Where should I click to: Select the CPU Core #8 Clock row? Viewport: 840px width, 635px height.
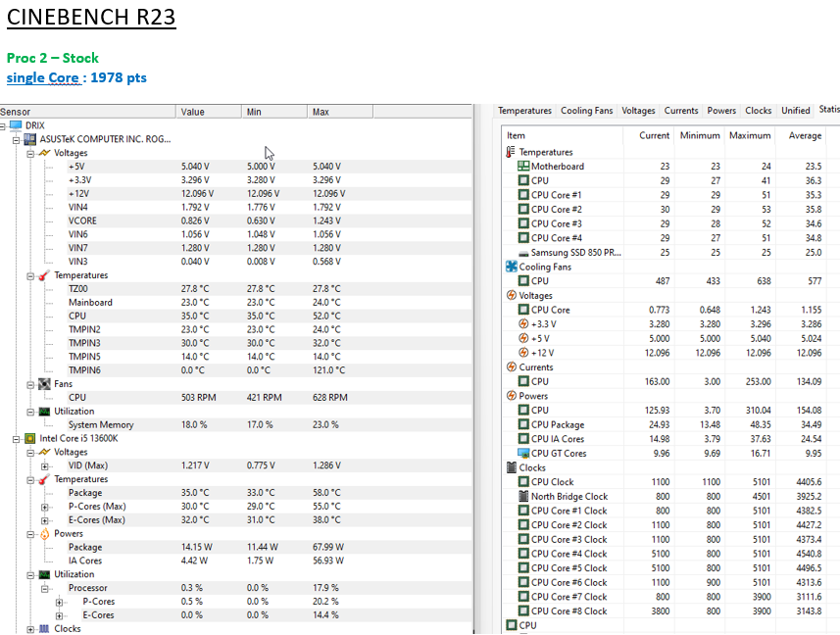pyautogui.click(x=670, y=611)
